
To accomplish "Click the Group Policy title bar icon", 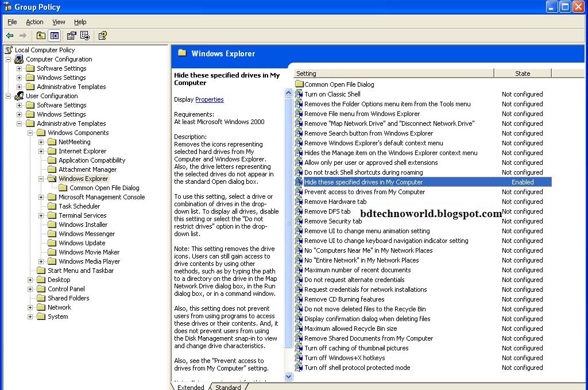I will 8,6.
